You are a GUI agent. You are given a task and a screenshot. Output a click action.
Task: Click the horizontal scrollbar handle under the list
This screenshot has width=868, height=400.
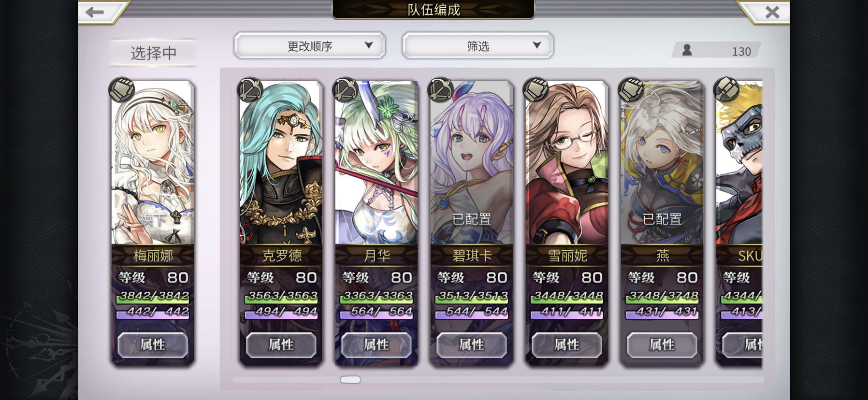click(350, 380)
